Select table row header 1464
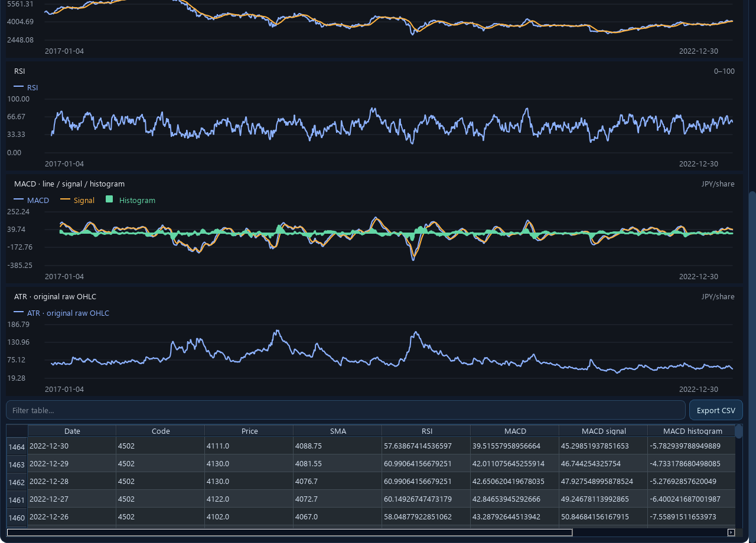The width and height of the screenshot is (756, 543). click(17, 446)
